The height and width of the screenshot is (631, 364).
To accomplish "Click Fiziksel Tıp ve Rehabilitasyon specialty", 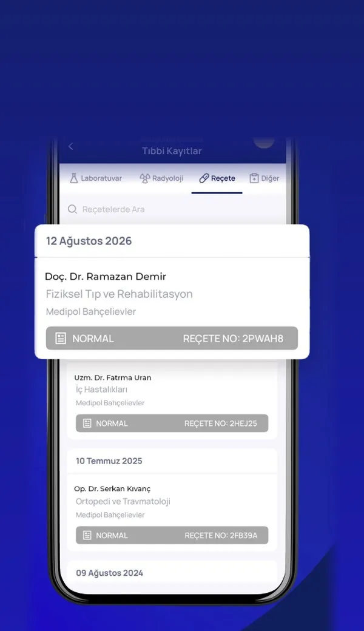I will point(119,294).
